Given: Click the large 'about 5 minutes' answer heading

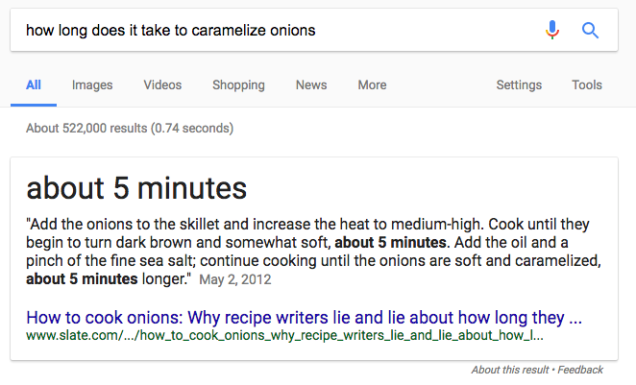Looking at the screenshot, I should (x=136, y=188).
